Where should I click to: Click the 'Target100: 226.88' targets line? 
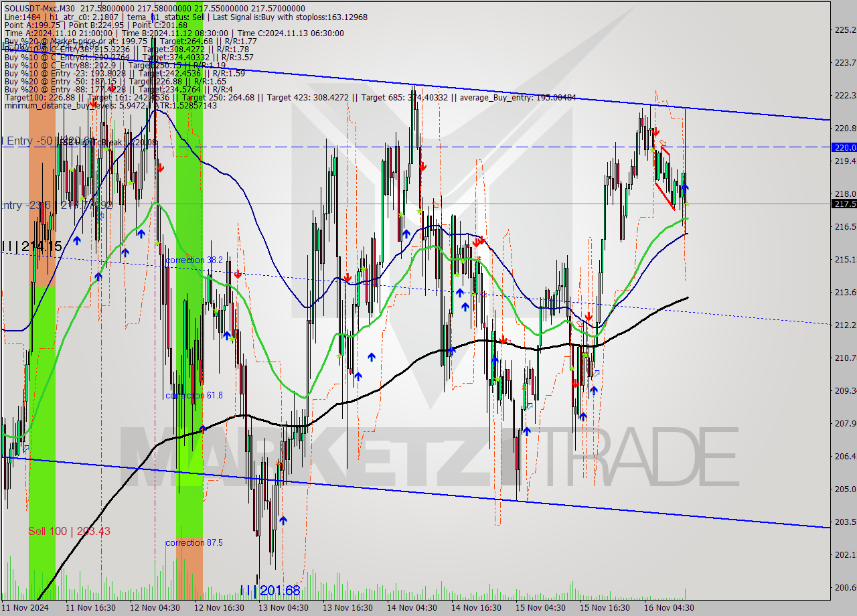point(290,98)
